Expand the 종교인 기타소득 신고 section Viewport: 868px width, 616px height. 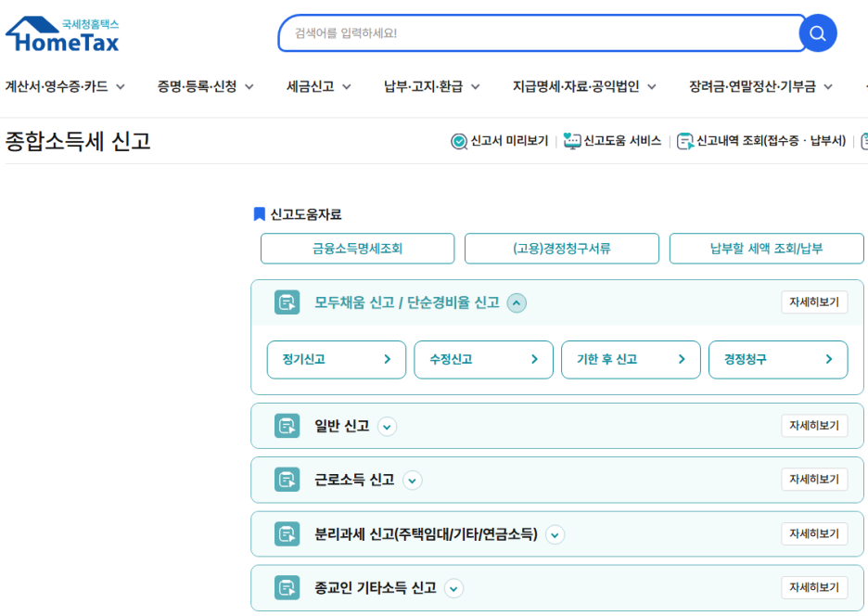point(453,589)
